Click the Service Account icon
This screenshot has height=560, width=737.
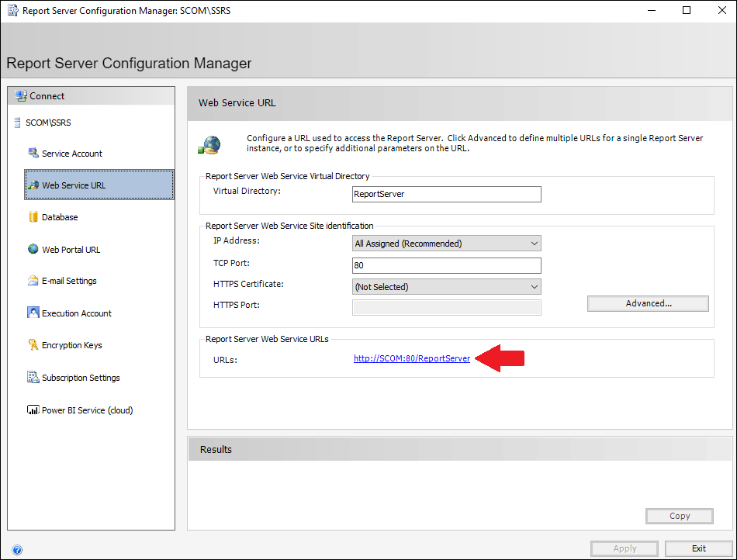[x=33, y=153]
